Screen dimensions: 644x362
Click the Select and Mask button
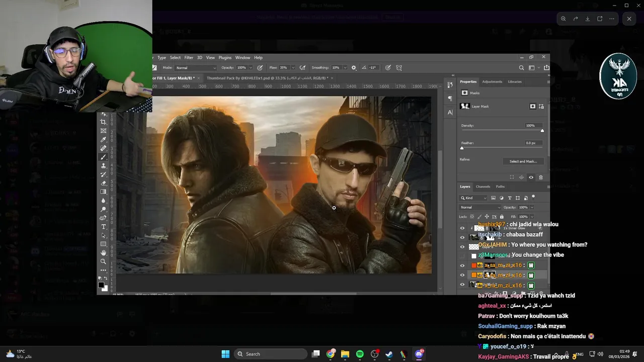coord(523,161)
